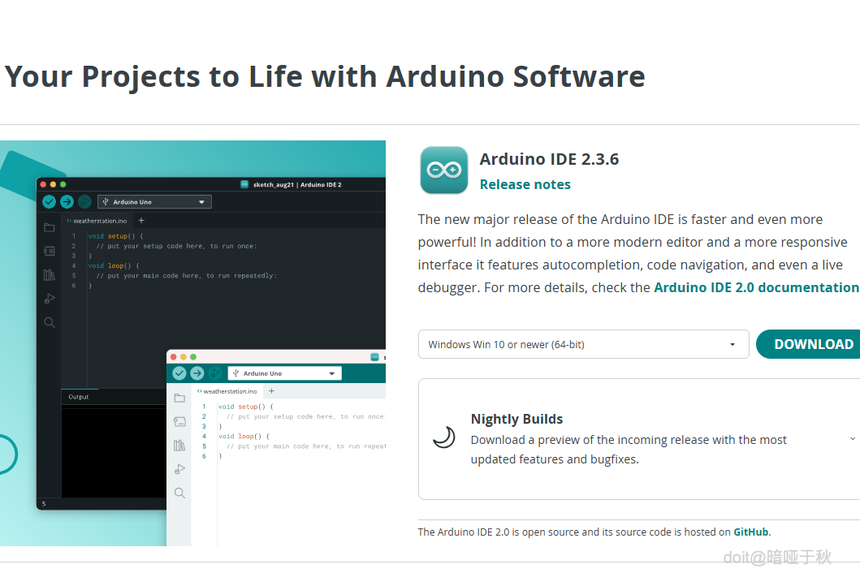Click Upload arrow icon in dark IDE preview
860x573 pixels.
(x=67, y=202)
